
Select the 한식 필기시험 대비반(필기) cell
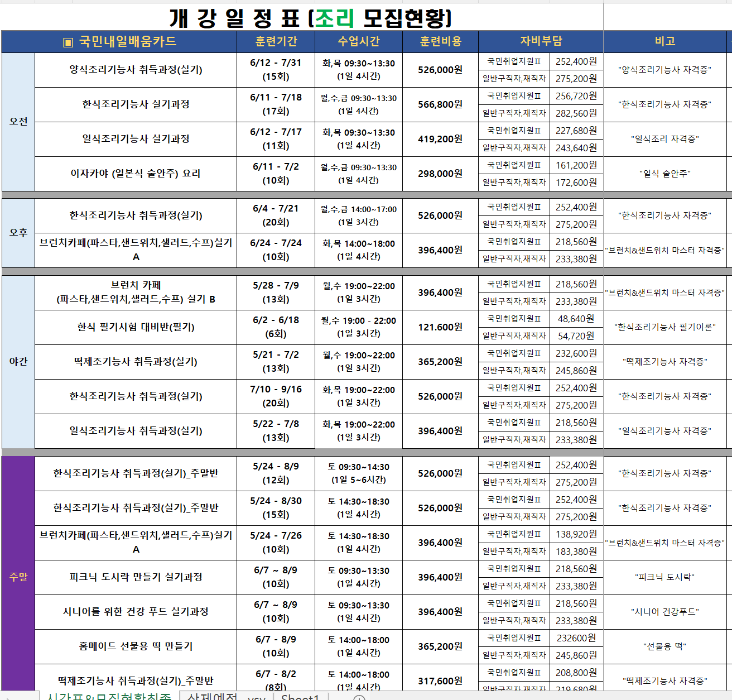pos(136,327)
